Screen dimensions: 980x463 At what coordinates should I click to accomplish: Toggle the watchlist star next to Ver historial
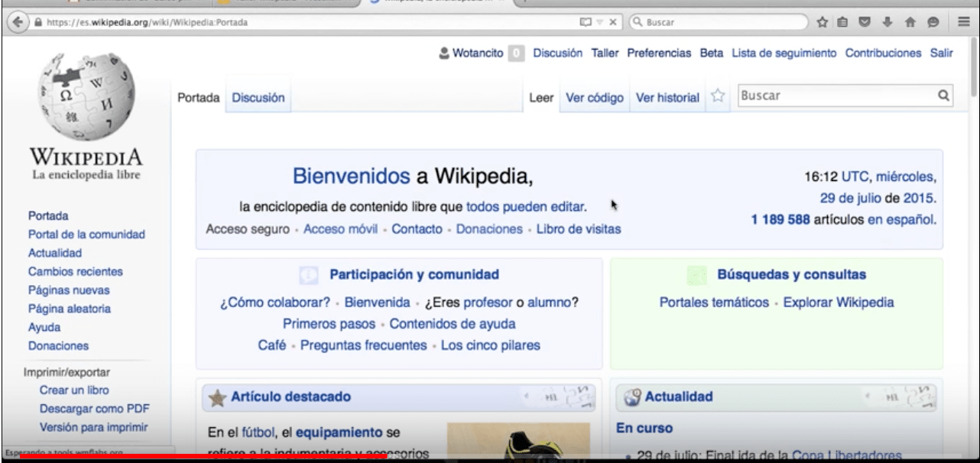[x=718, y=97]
